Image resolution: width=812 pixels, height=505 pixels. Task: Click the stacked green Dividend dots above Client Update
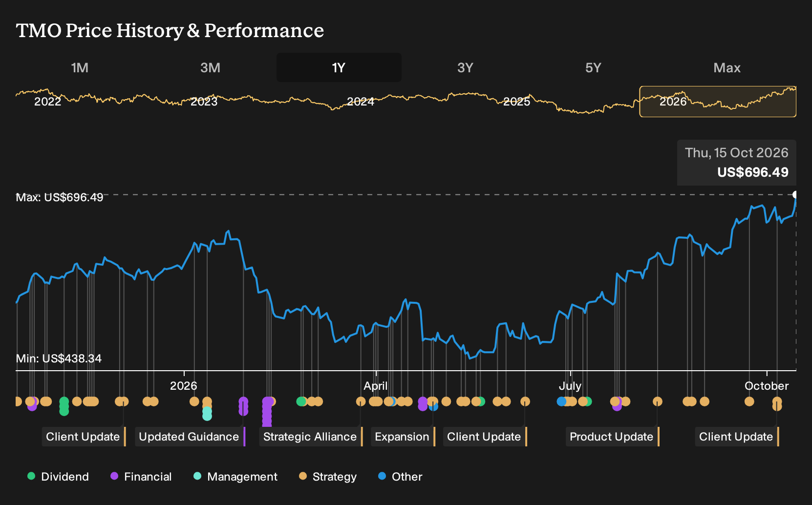click(x=64, y=406)
